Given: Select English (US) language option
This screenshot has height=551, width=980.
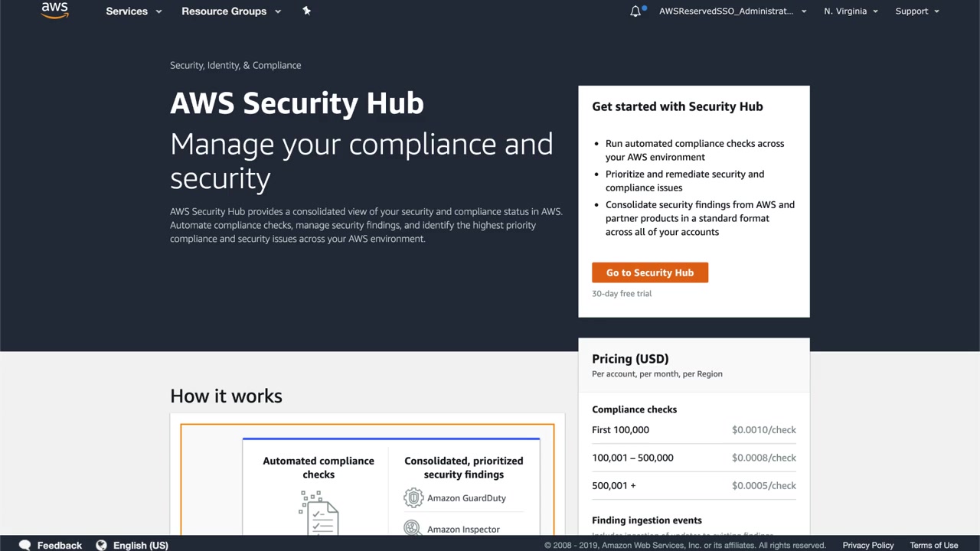Looking at the screenshot, I should tap(140, 545).
